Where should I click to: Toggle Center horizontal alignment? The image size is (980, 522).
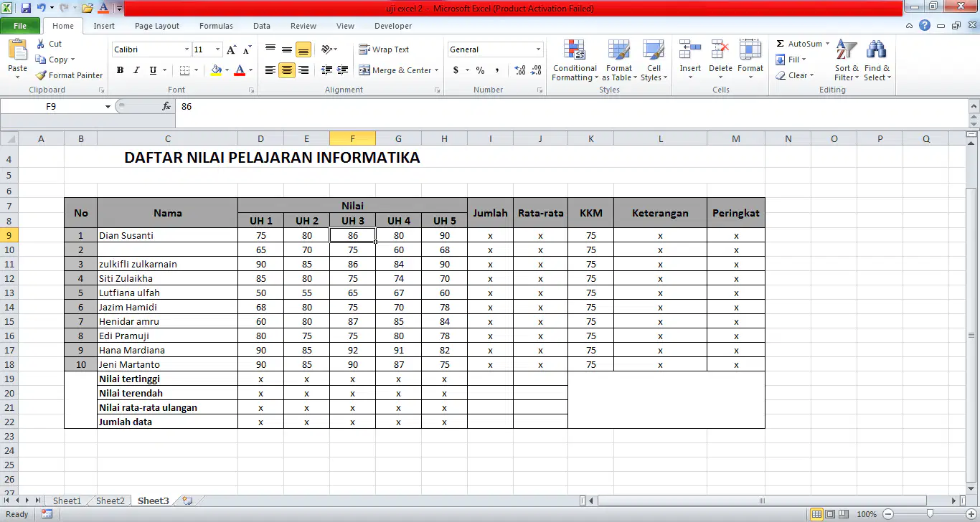[287, 70]
